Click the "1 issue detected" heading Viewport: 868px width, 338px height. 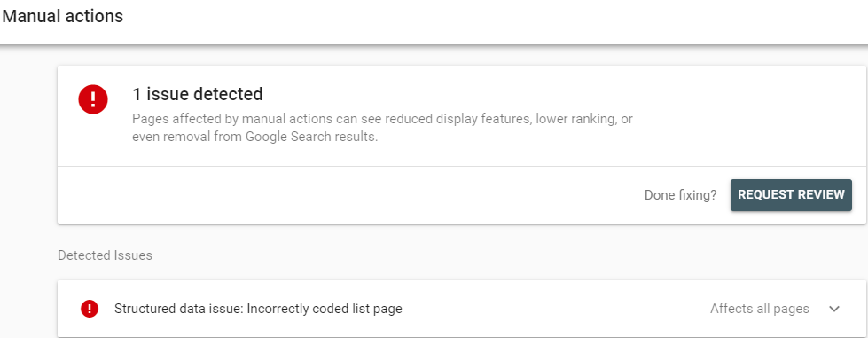click(197, 95)
